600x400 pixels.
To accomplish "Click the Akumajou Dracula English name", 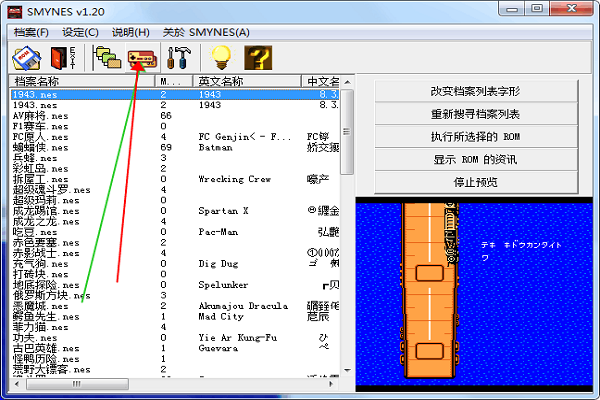I will click(x=243, y=306).
